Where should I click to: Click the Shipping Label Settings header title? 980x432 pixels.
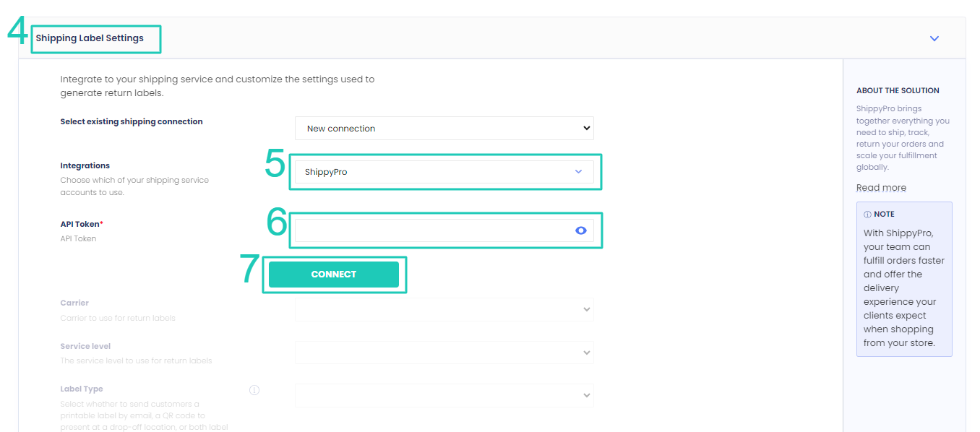pos(90,38)
